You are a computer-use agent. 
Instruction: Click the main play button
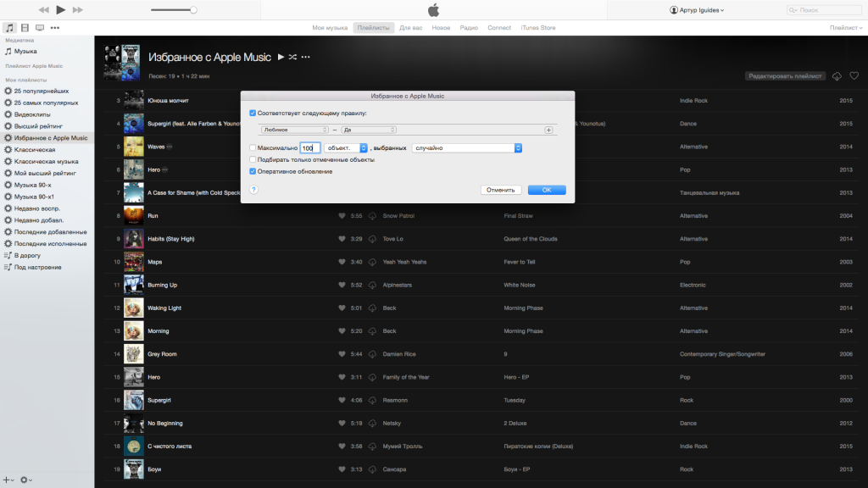click(x=61, y=9)
